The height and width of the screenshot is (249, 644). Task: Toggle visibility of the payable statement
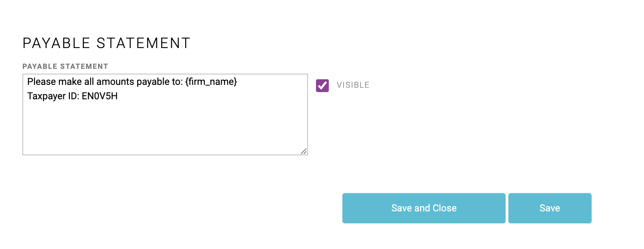[322, 85]
